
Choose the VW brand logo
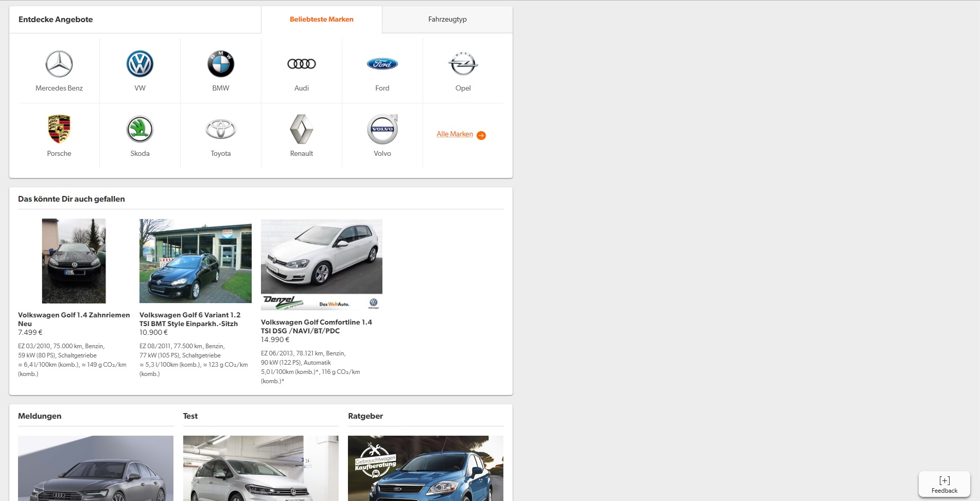(140, 64)
